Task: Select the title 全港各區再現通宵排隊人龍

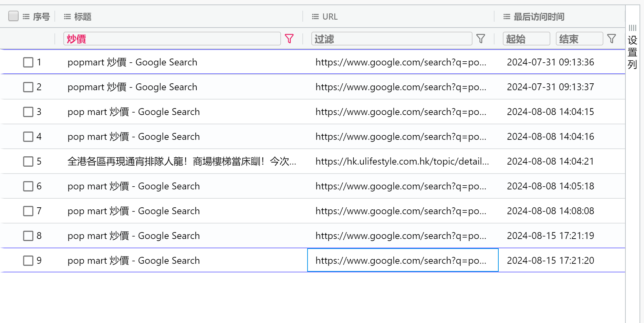Action: coord(182,161)
